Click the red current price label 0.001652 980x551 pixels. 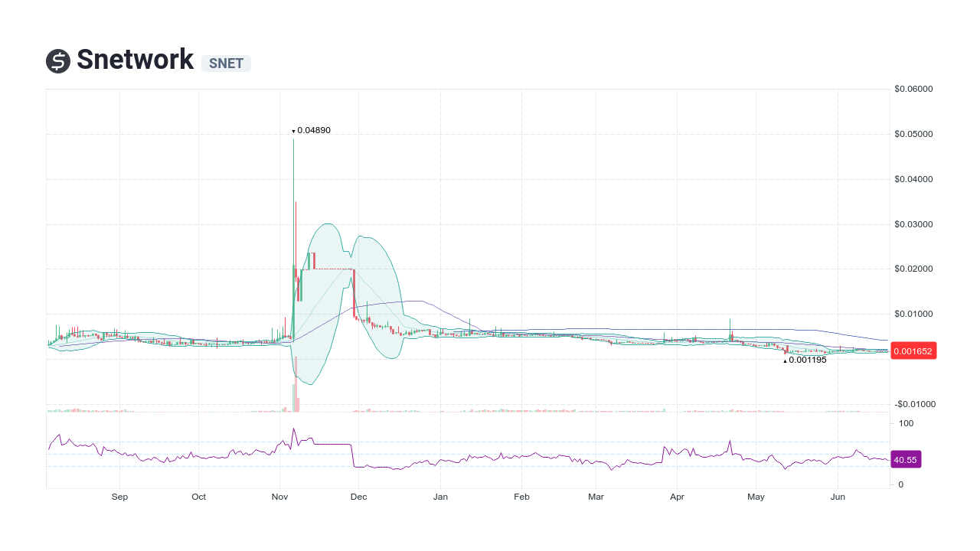[x=913, y=350]
